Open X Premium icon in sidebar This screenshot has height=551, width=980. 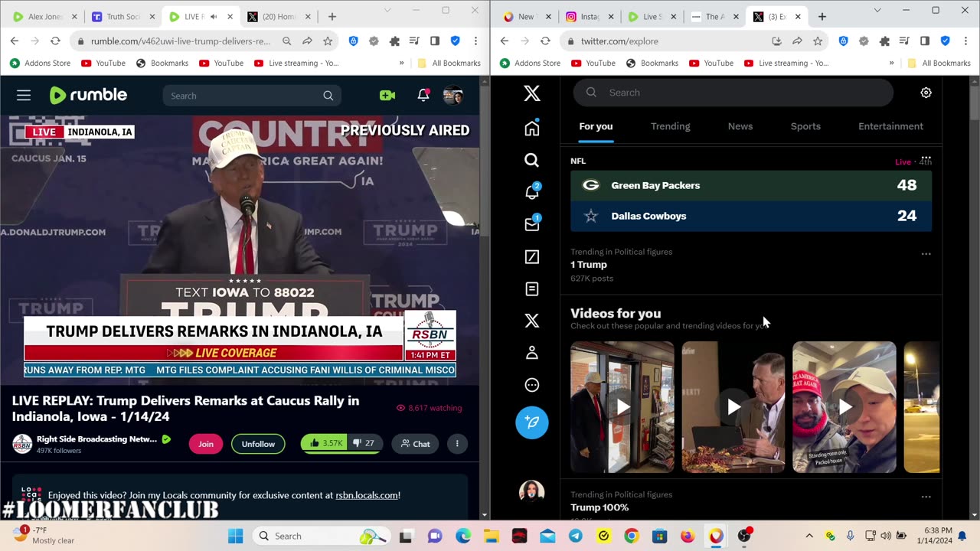(531, 321)
